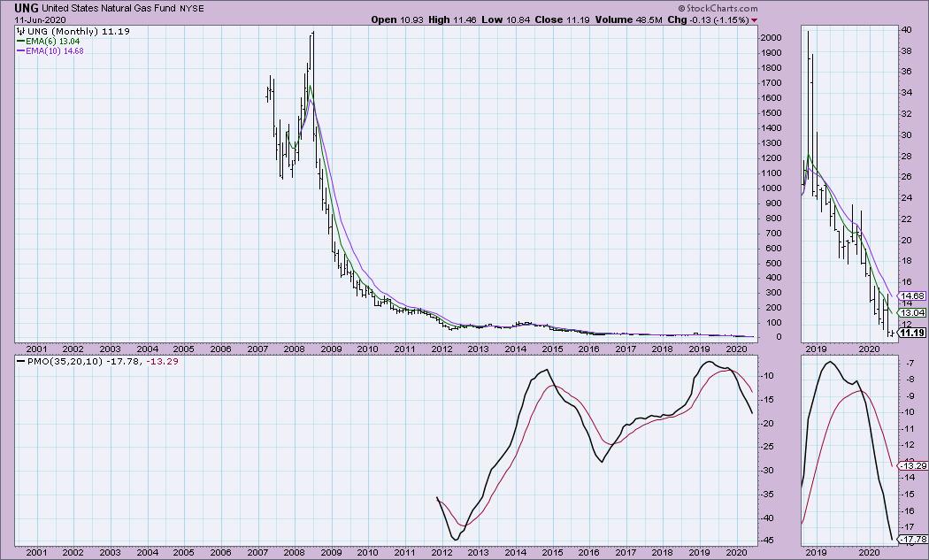The height and width of the screenshot is (560, 929).
Task: Click the 13.04 green price tag
Action: 912,312
